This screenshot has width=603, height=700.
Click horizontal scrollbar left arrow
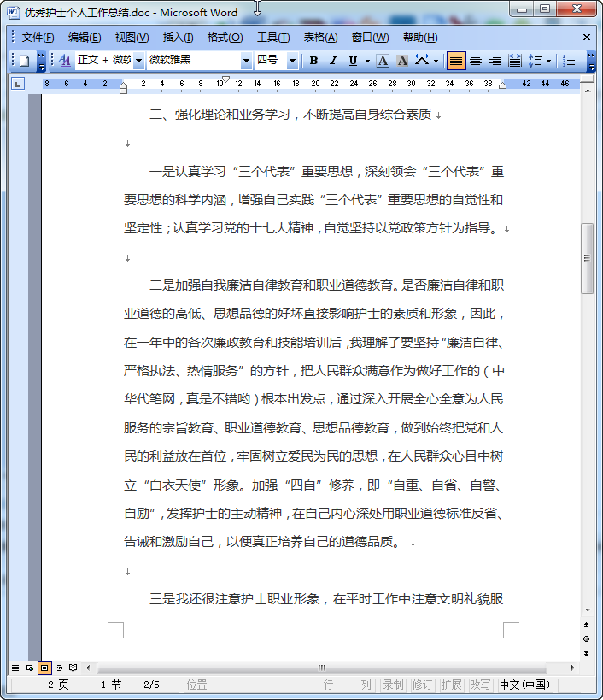pyautogui.click(x=88, y=668)
